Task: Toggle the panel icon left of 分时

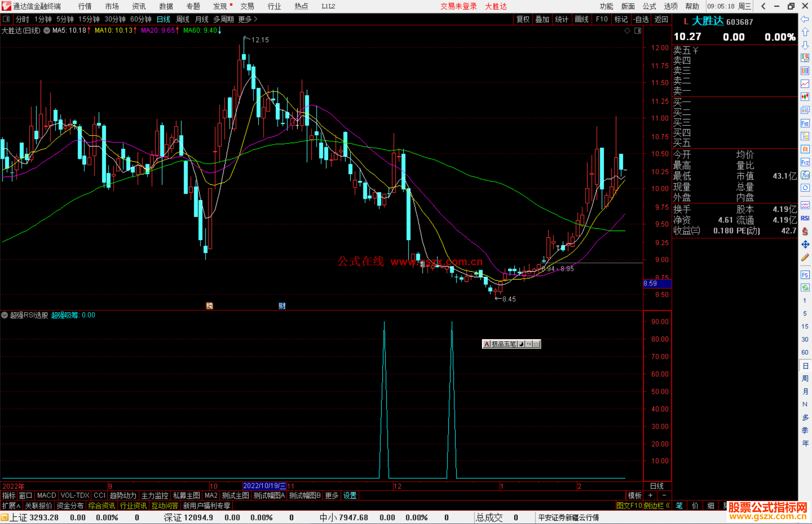Action: [6, 19]
